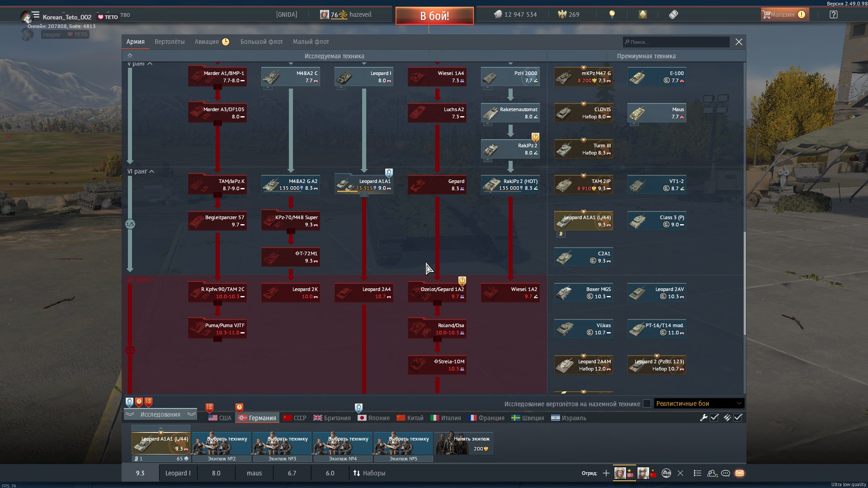Click the help question mark icon
Viewport: 868px width, 488px height.
(833, 14)
